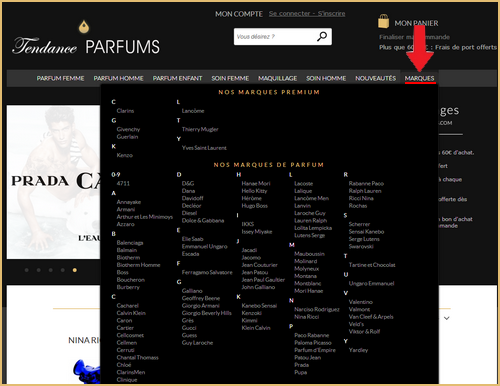Choose the Tartine et Chocolat brand link

click(372, 265)
